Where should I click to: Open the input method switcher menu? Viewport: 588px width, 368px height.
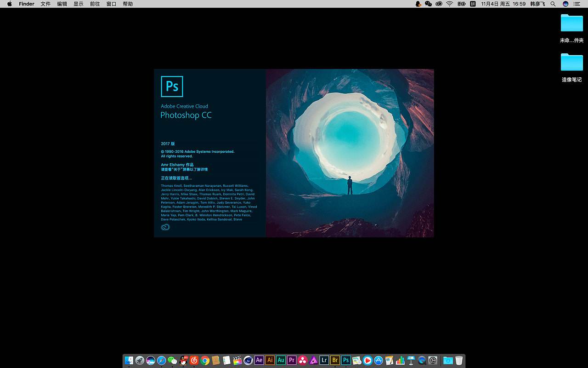[473, 4]
